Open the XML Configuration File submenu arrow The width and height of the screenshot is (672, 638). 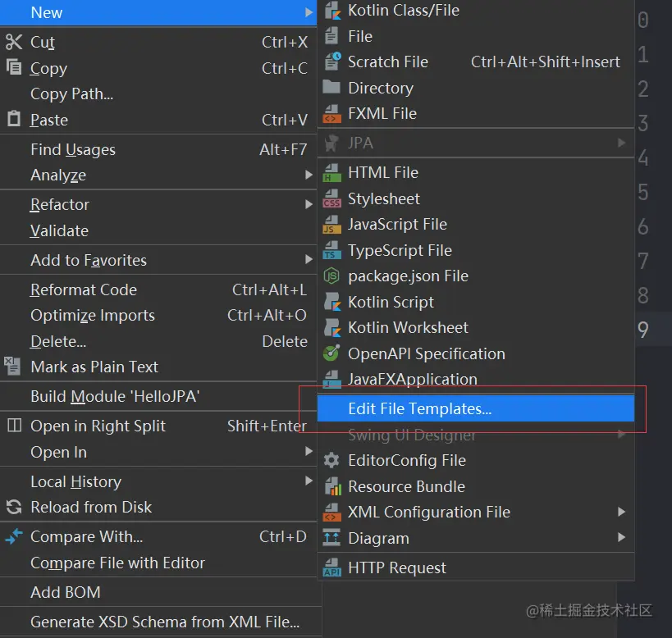tap(622, 513)
